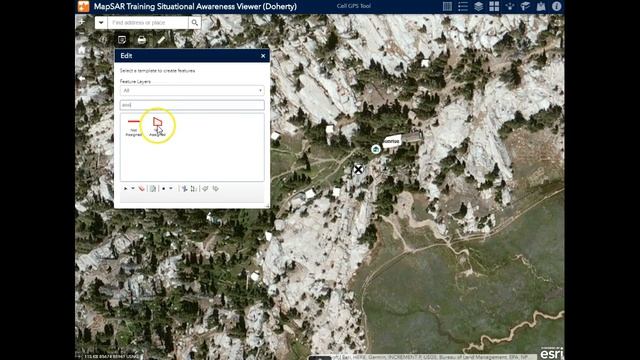Select the red line Not Assigned template
The width and height of the screenshot is (640, 360).
(x=133, y=127)
